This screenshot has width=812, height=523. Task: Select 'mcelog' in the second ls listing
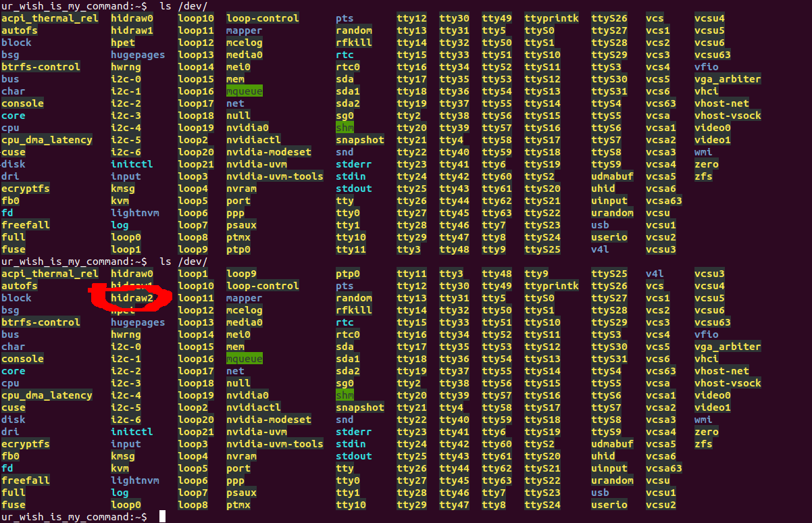click(245, 310)
